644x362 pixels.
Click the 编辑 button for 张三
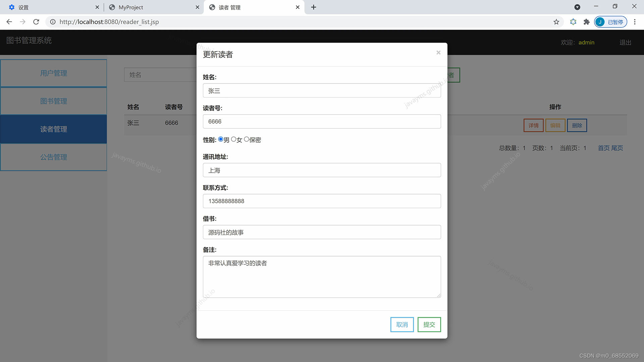tap(555, 125)
